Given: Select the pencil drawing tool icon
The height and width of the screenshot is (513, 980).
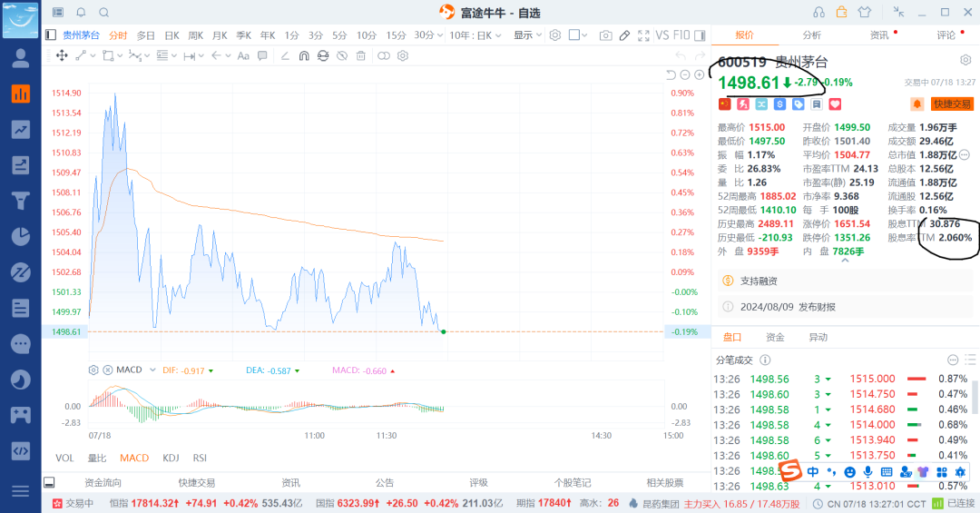Looking at the screenshot, I should (x=624, y=35).
